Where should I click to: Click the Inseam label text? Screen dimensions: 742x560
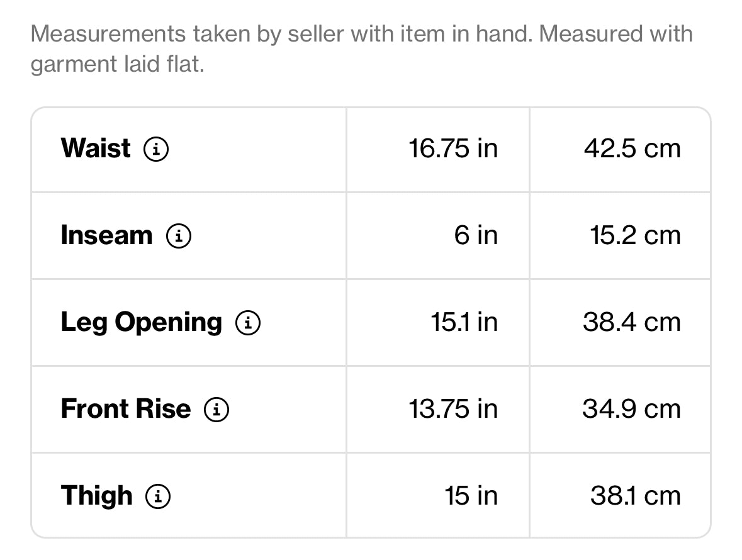click(x=106, y=235)
